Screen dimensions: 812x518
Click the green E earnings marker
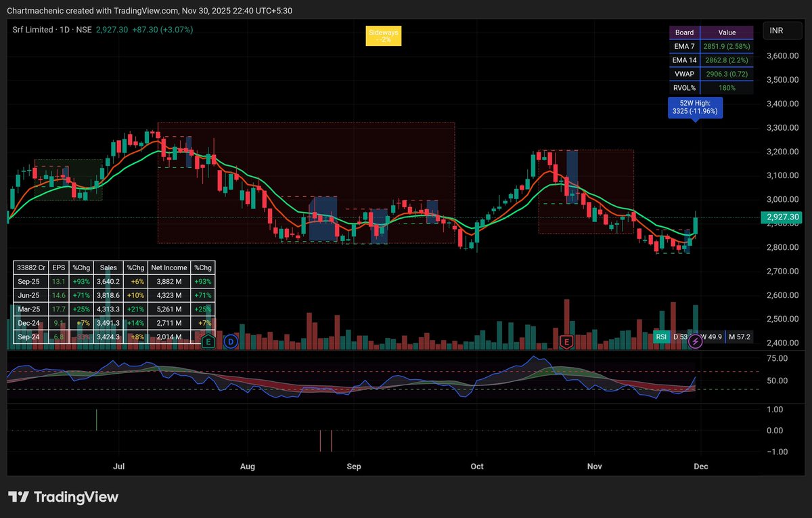208,341
